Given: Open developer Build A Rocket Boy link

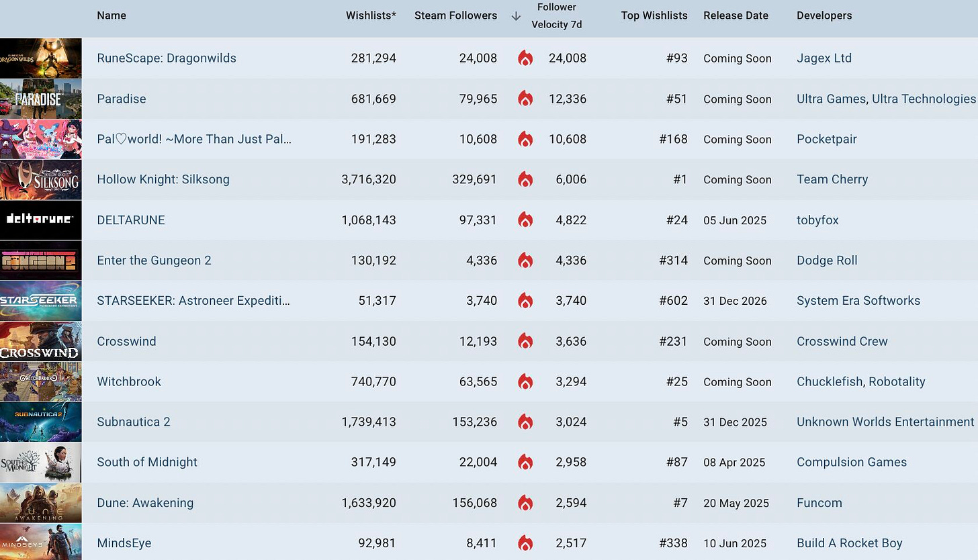Looking at the screenshot, I should tap(850, 543).
